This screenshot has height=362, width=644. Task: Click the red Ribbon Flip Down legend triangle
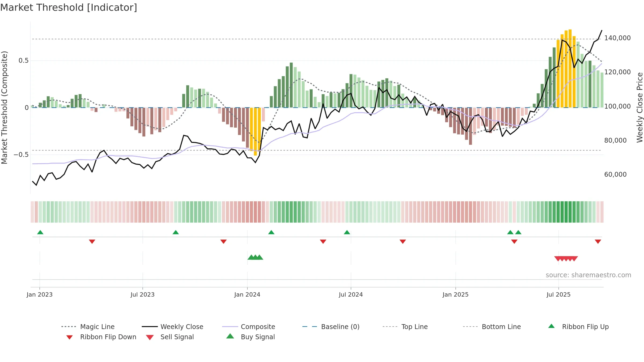(69, 337)
